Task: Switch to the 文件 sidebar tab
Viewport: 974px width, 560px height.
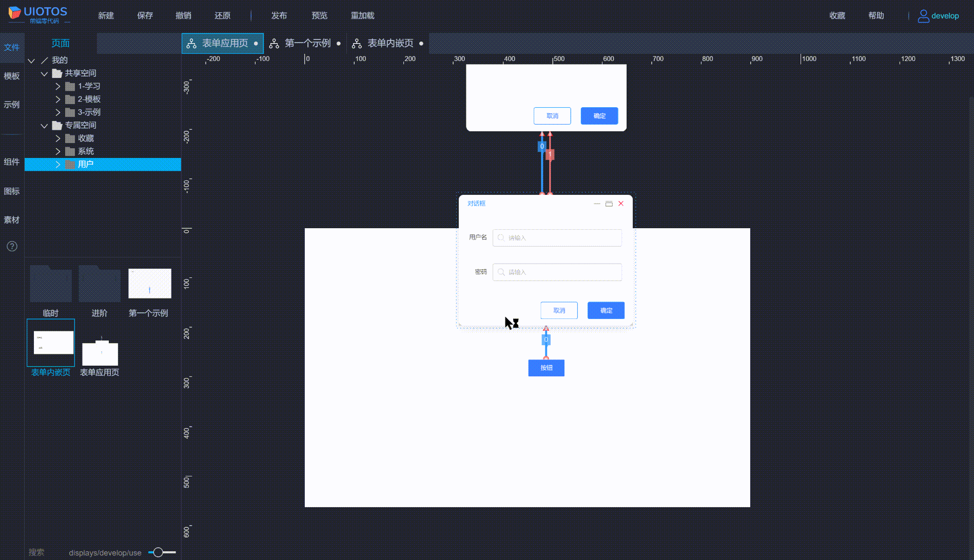Action: pyautogui.click(x=12, y=47)
